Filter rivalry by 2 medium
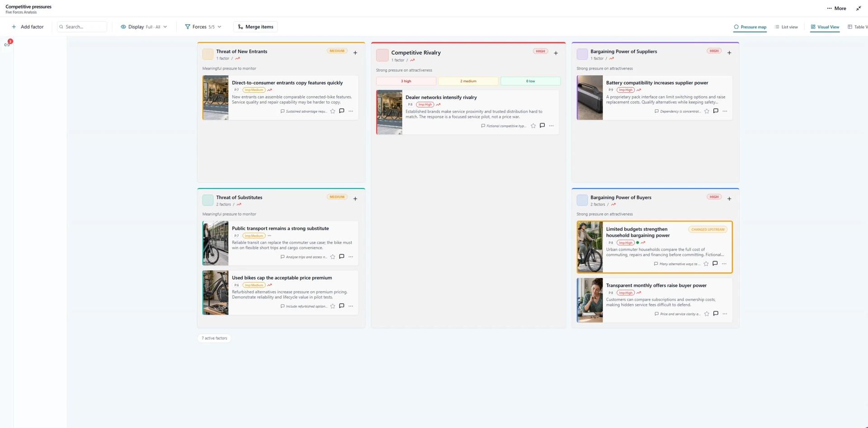The height and width of the screenshot is (428, 868). tap(468, 81)
